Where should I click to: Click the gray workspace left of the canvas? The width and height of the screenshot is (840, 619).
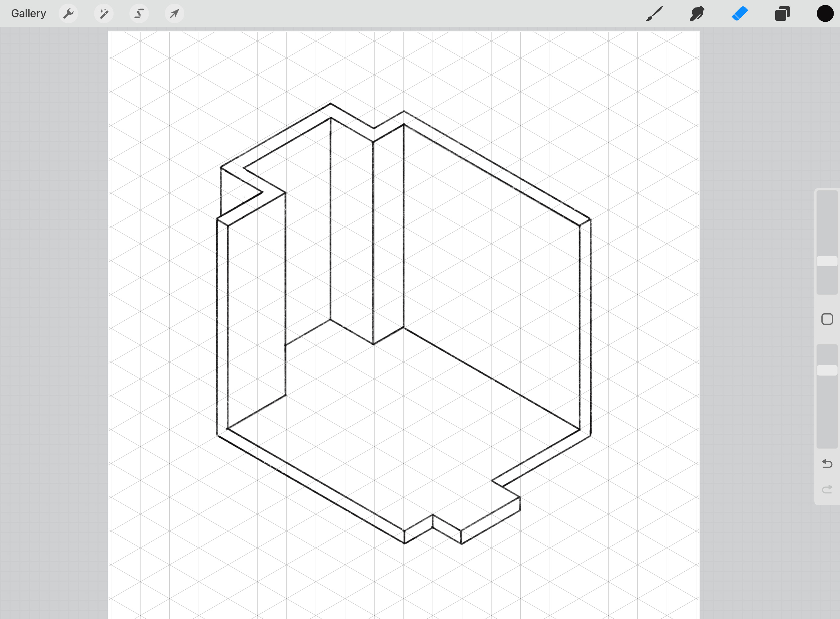[54, 300]
